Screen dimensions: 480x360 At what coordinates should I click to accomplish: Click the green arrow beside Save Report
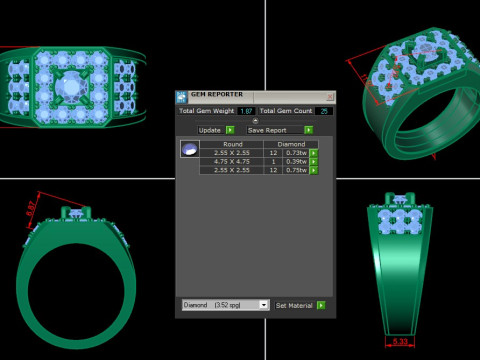[309, 130]
